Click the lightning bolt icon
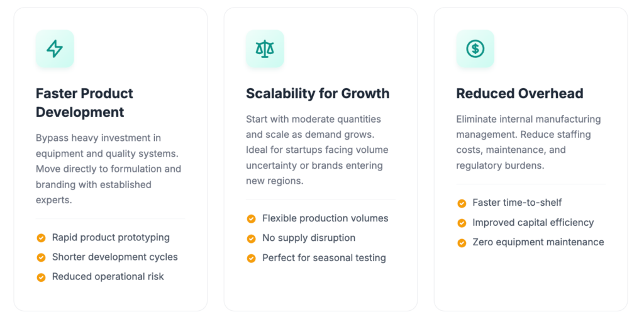 [x=55, y=49]
